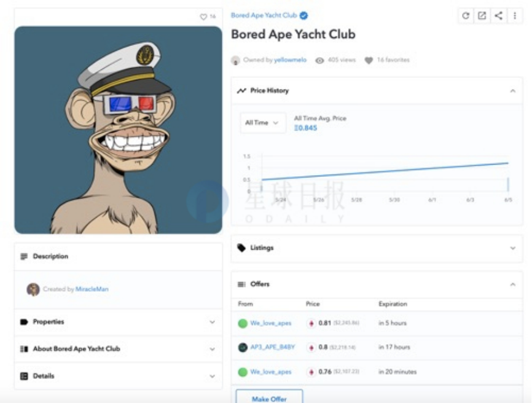Click the blue verified badge icon
Viewport: 532px width, 403px height.
point(303,15)
